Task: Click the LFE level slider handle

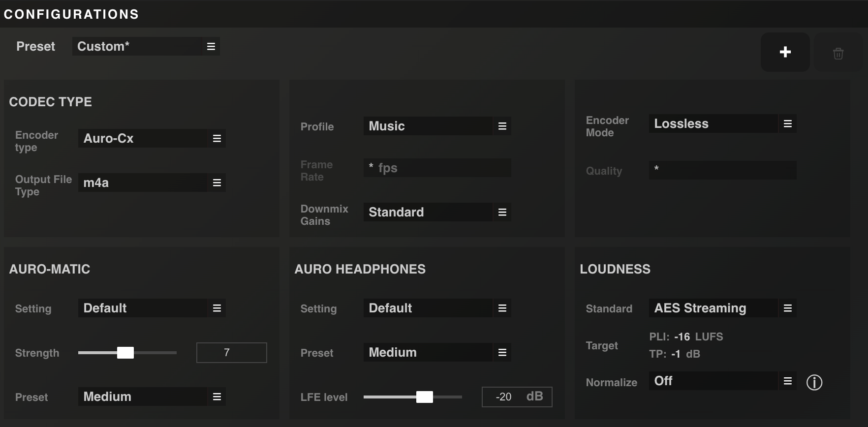Action: point(425,397)
